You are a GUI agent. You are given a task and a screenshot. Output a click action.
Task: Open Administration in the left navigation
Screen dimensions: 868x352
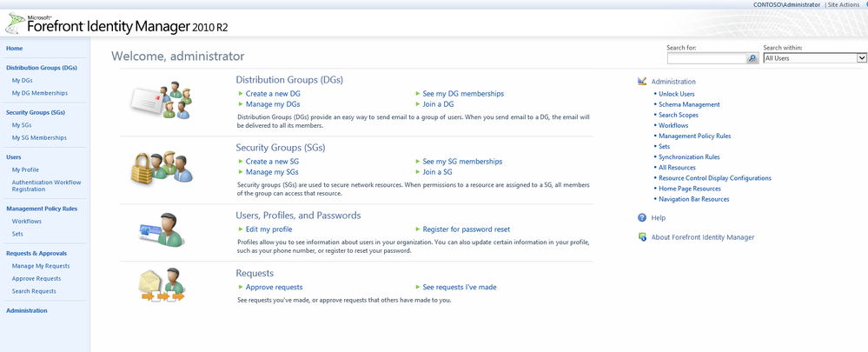[x=27, y=310]
